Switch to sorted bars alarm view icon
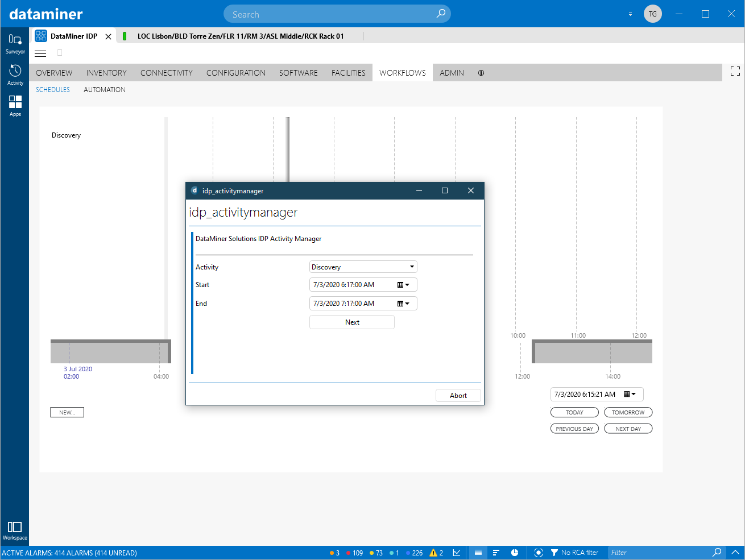The width and height of the screenshot is (745, 560). (x=496, y=553)
